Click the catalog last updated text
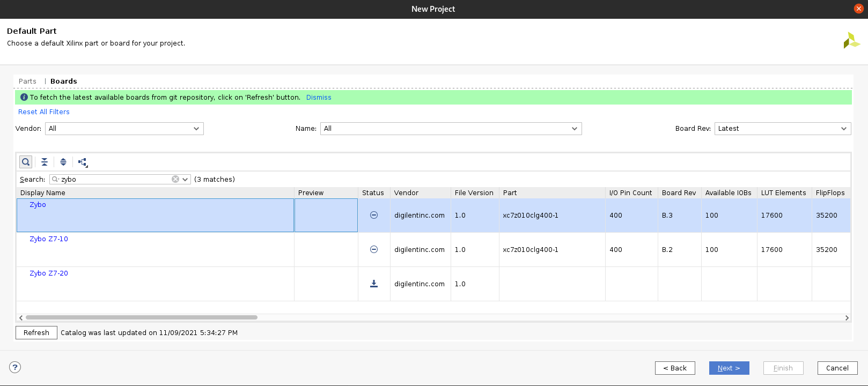Image resolution: width=868 pixels, height=386 pixels. point(149,333)
